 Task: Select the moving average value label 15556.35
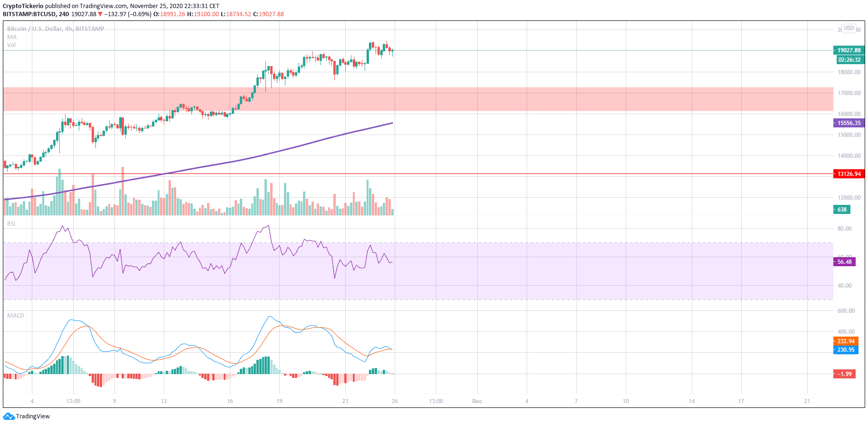pyautogui.click(x=849, y=123)
